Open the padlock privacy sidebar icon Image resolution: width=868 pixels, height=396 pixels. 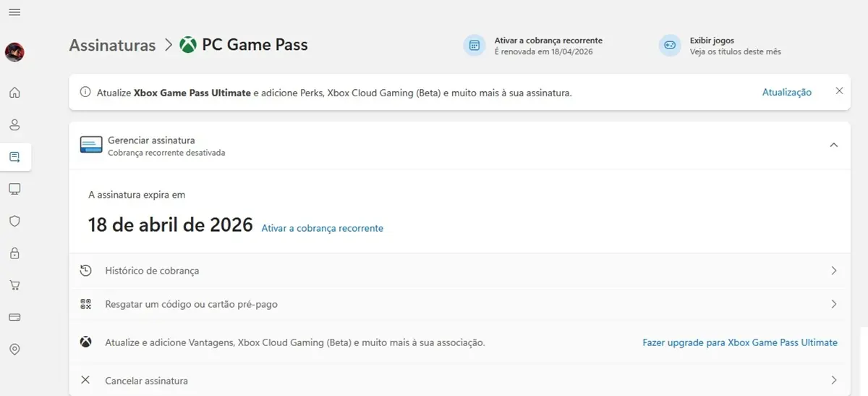[x=14, y=253]
